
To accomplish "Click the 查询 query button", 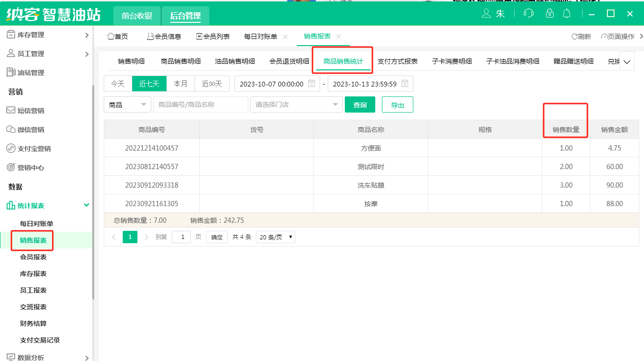I will 360,104.
